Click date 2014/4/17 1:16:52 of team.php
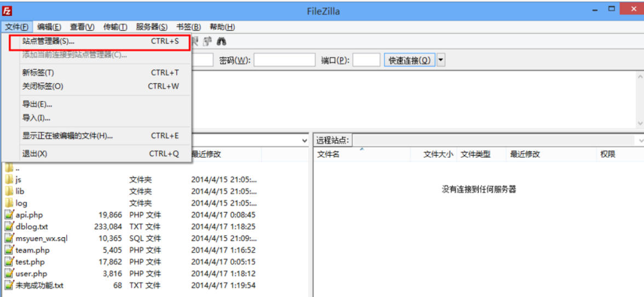This screenshot has width=644, height=297. pos(223,250)
